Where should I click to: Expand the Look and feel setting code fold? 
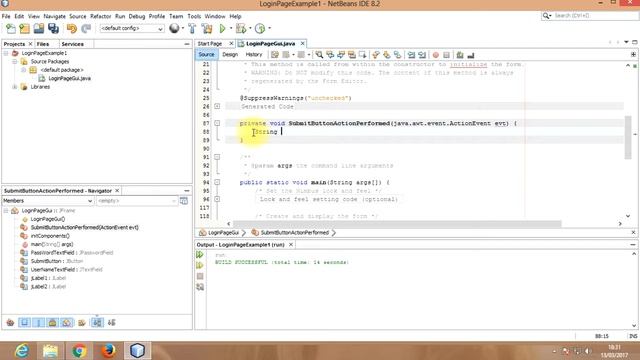(x=217, y=199)
